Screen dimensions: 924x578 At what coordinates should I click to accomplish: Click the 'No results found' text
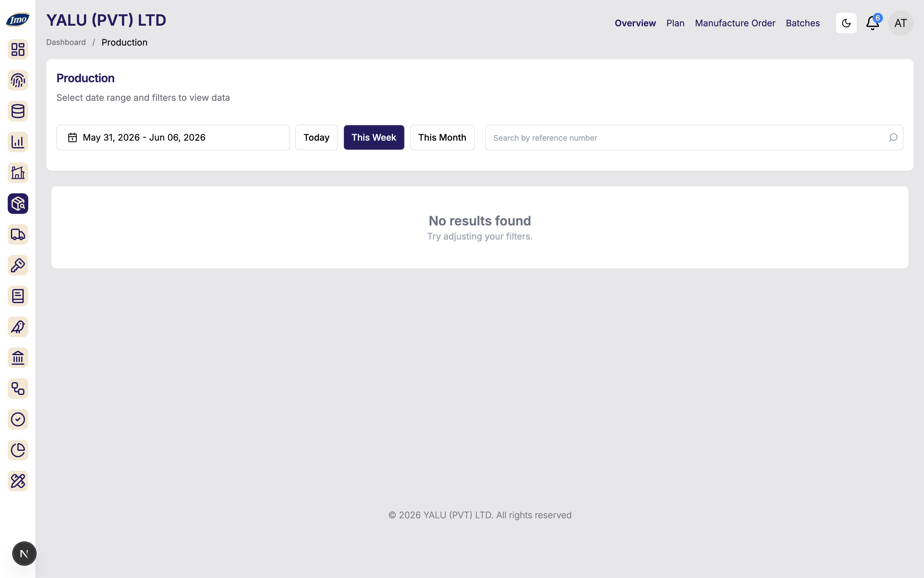tap(480, 221)
